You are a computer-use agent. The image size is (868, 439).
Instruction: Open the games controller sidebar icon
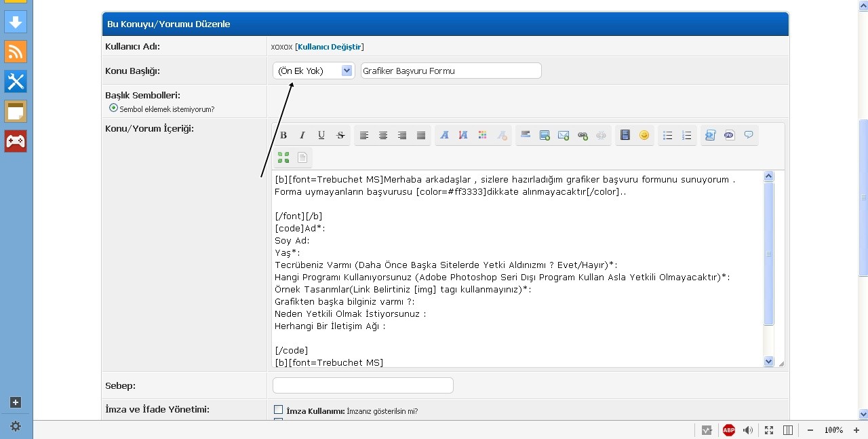[16, 141]
